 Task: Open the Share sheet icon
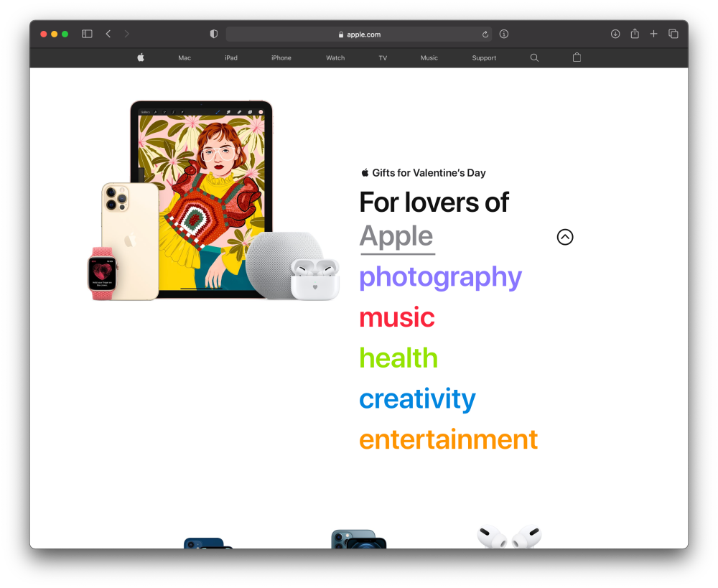[x=635, y=34]
